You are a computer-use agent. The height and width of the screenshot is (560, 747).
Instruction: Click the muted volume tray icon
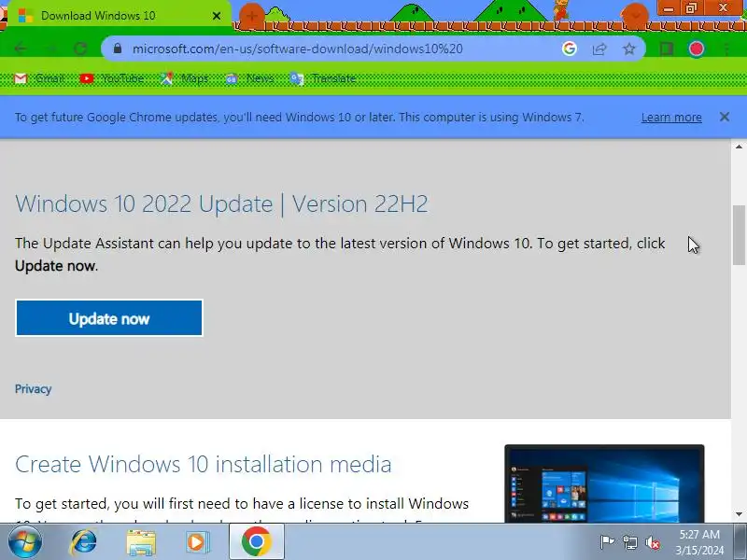tap(652, 542)
